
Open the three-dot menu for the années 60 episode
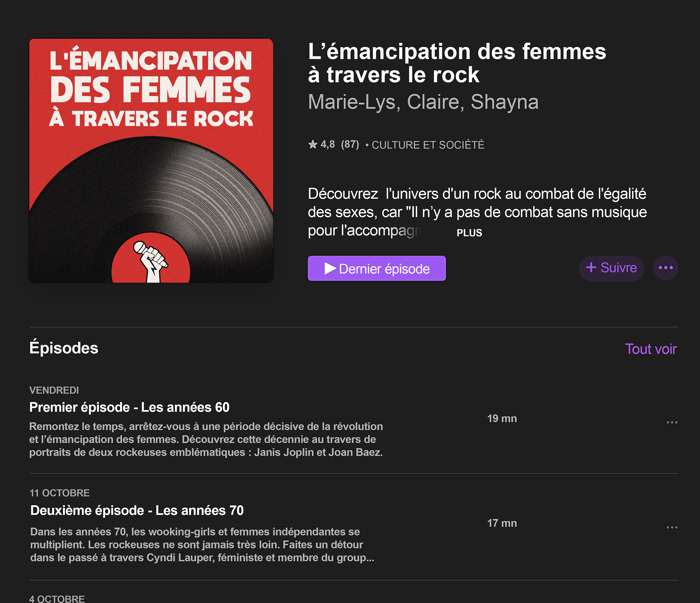pos(672,422)
